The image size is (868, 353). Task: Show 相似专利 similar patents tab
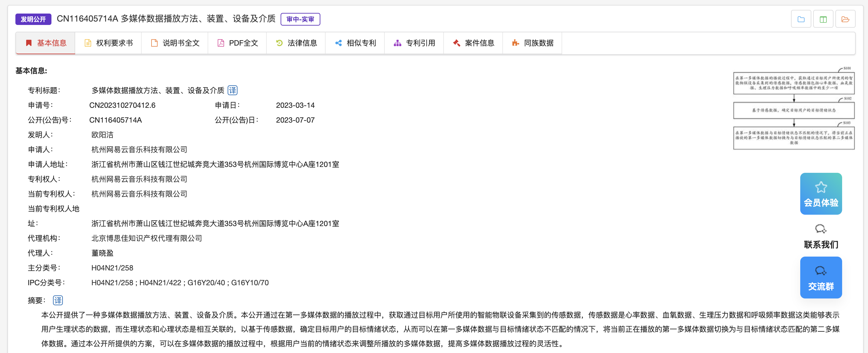[355, 43]
